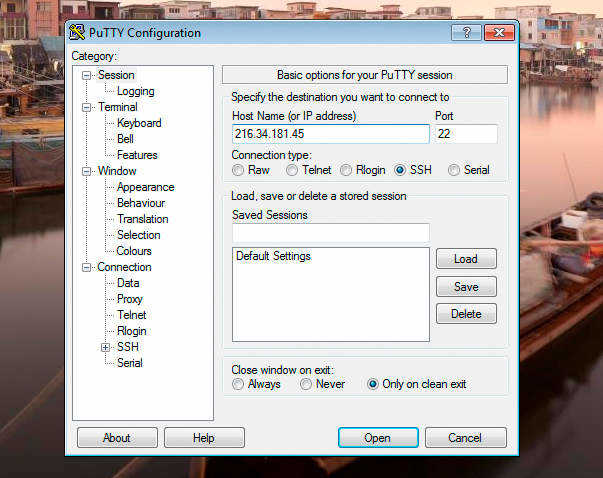Open the Terminal category

[118, 107]
